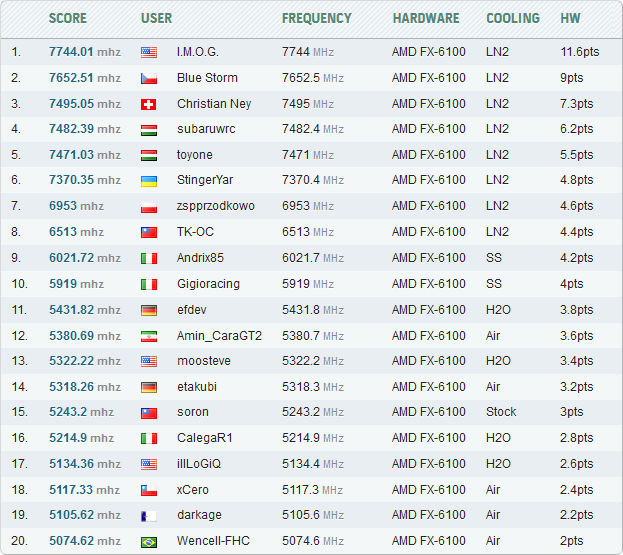The width and height of the screenshot is (623, 555).
Task: Click the Italian flag beside CalegaR1
Action: coord(149,439)
